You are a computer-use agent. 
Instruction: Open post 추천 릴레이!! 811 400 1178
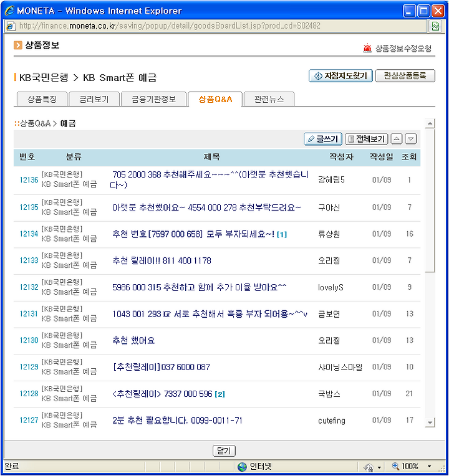point(162,260)
